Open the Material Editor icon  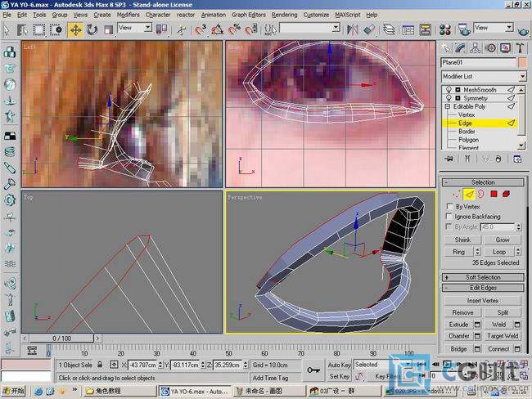coord(444,29)
